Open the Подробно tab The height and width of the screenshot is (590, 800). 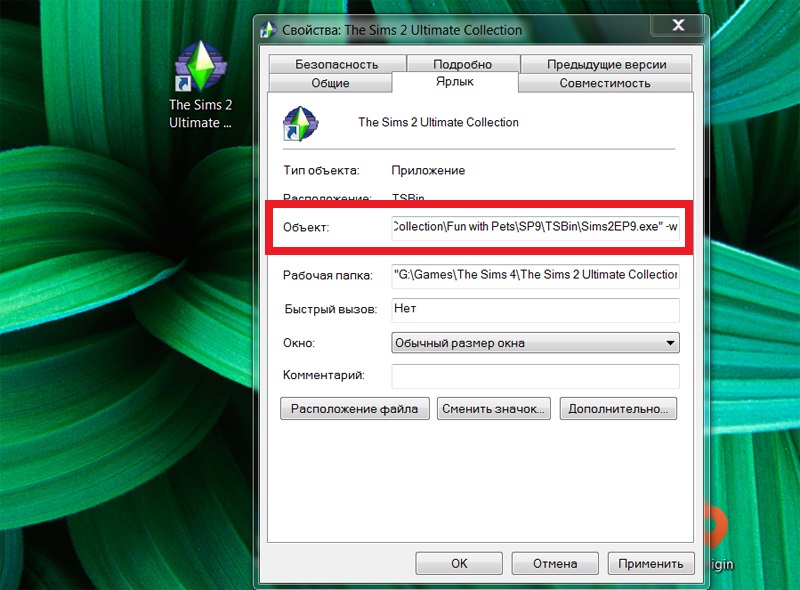click(x=461, y=64)
